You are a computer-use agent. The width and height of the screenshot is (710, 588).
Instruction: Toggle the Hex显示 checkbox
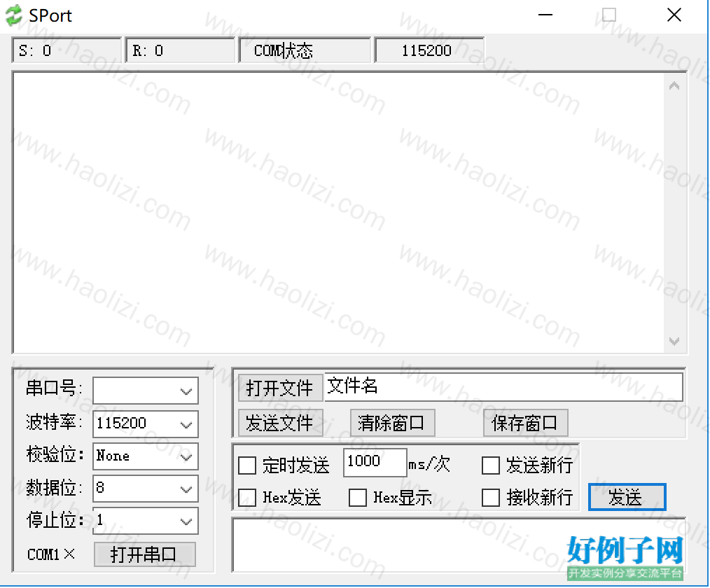point(358,498)
